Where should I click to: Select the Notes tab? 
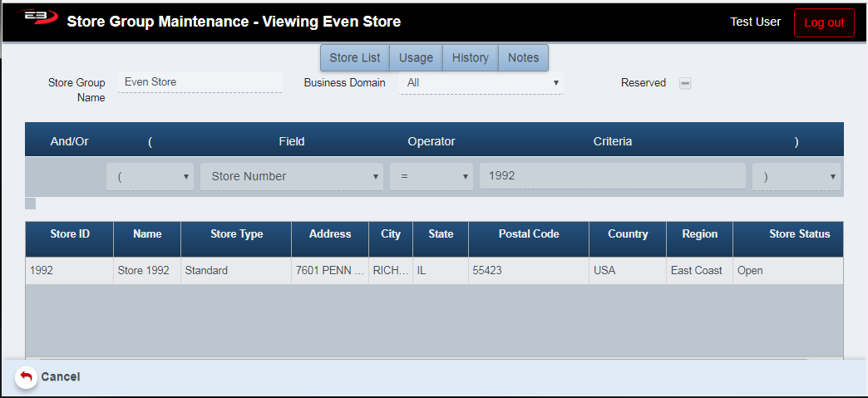pos(523,58)
